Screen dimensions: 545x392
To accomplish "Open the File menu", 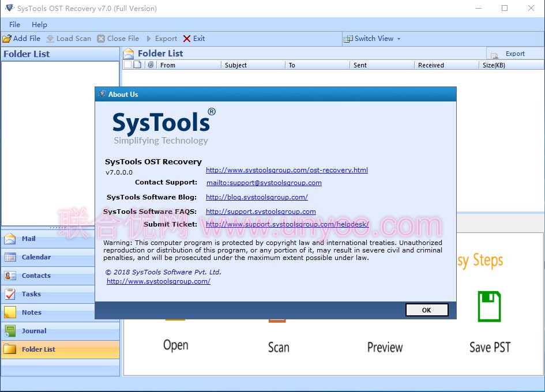I will tap(14, 25).
